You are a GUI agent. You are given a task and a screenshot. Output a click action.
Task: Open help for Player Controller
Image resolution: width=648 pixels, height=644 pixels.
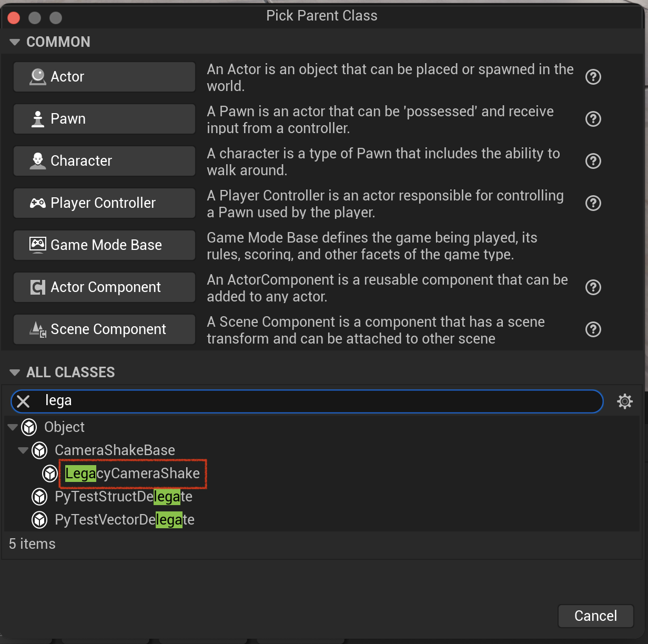tap(593, 203)
